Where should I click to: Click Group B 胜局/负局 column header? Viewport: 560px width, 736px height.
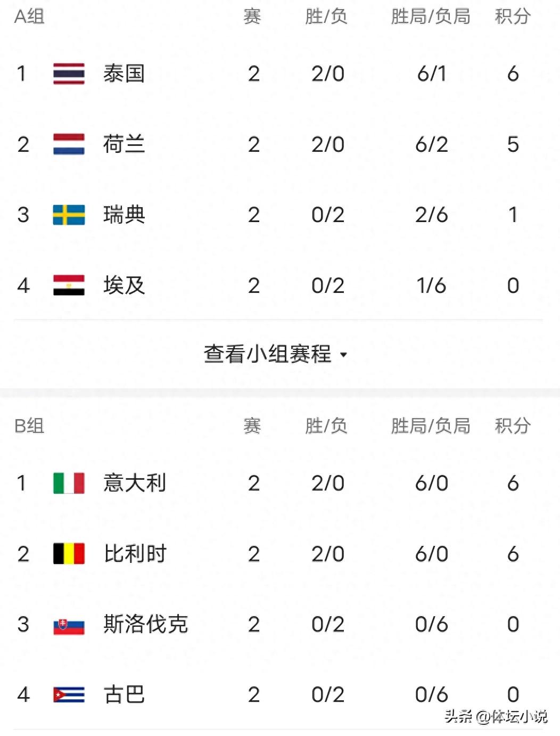click(x=431, y=426)
